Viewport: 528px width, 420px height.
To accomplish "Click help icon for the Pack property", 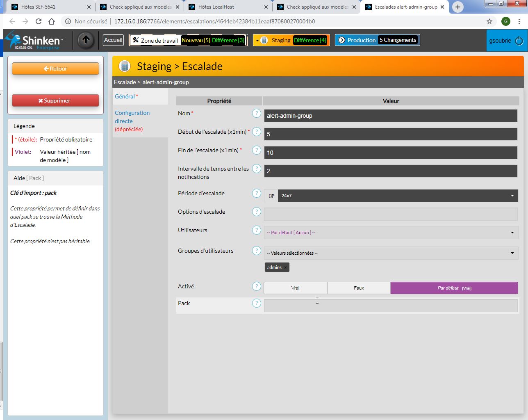I will 257,303.
